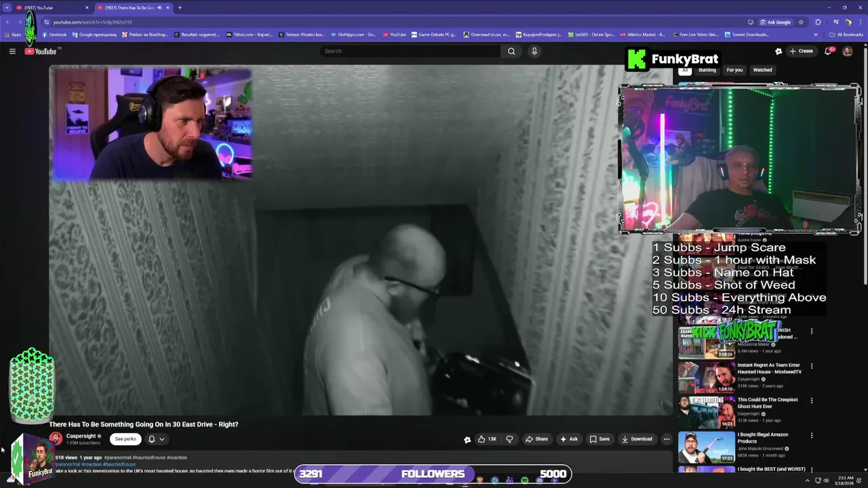Image resolution: width=868 pixels, height=488 pixels.
Task: Select the 'For you' filter chip
Action: [x=734, y=70]
